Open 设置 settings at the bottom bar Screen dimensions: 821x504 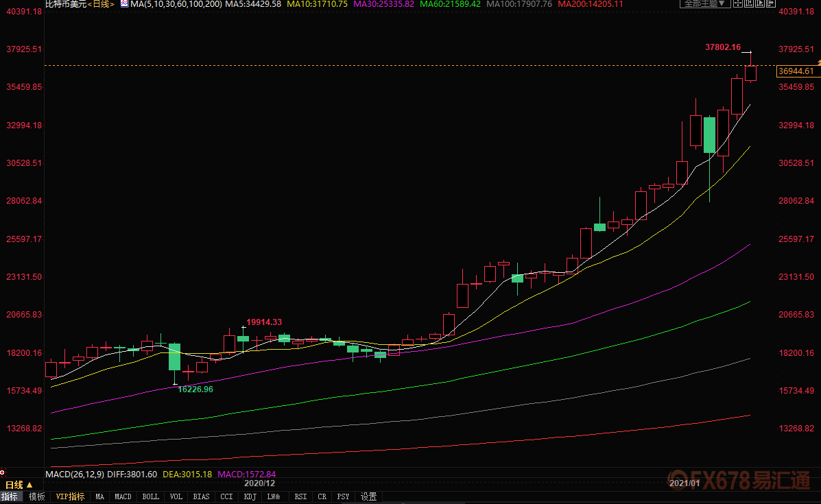[x=369, y=496]
